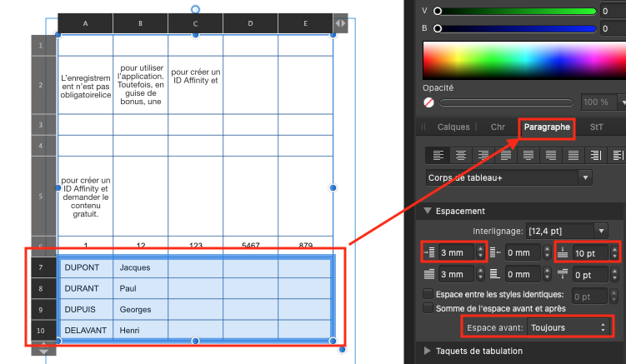Enable Espace entre les styles identiques
Viewport: 626px width, 364px height.
428,294
